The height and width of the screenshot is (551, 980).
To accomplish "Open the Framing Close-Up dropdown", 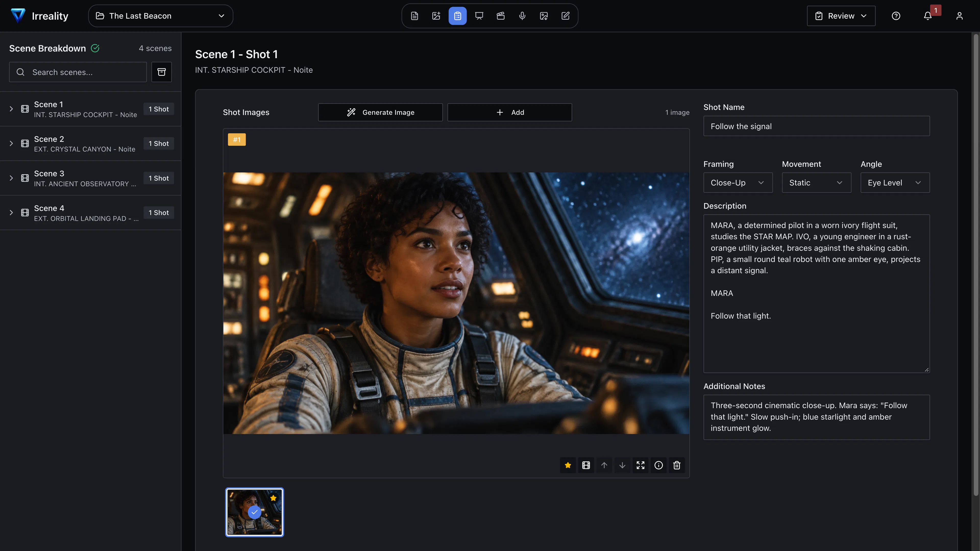I will (x=738, y=183).
